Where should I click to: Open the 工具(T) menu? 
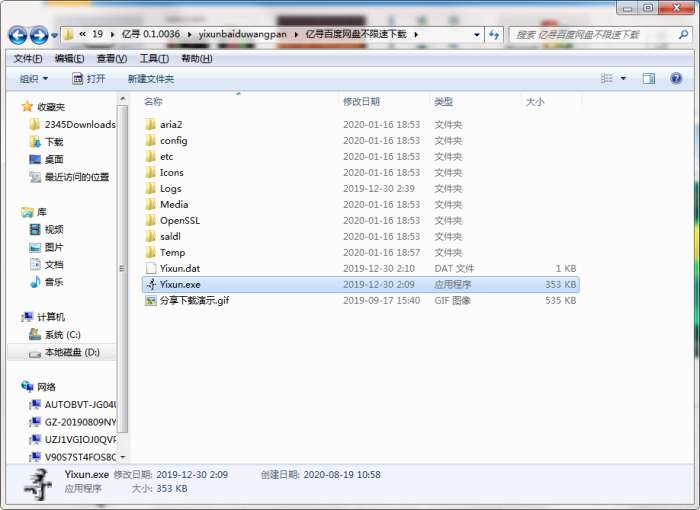click(154, 59)
